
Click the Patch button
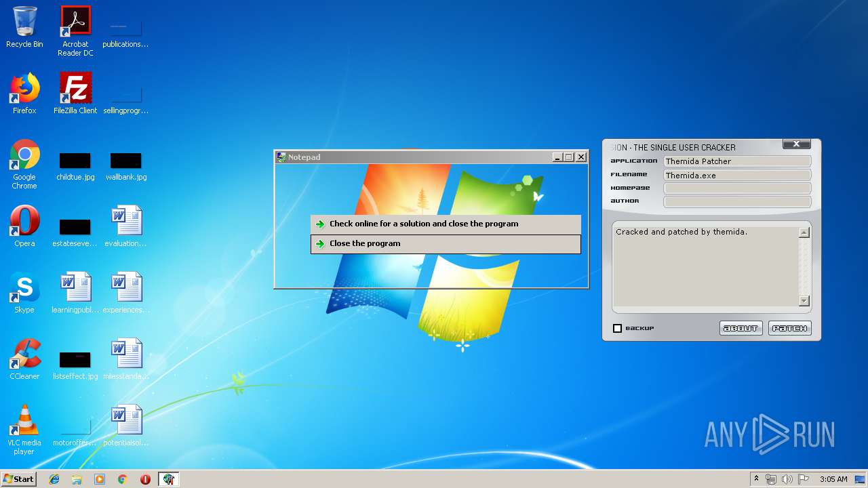(790, 328)
